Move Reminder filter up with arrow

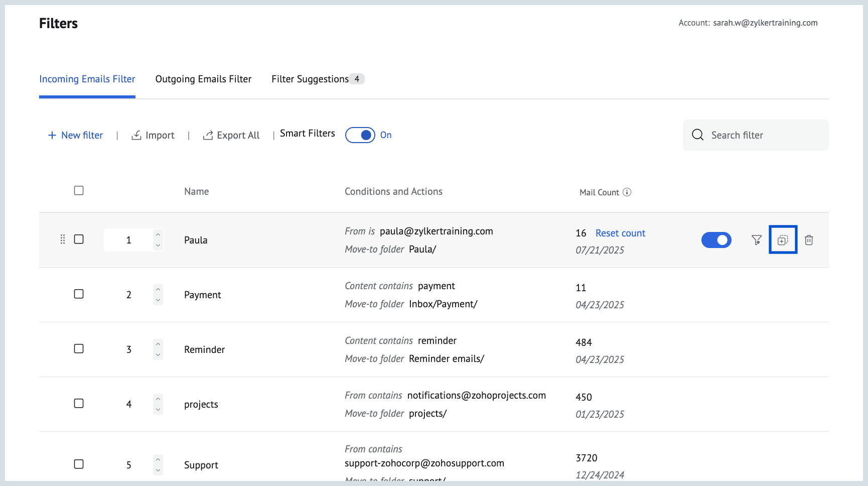click(158, 344)
